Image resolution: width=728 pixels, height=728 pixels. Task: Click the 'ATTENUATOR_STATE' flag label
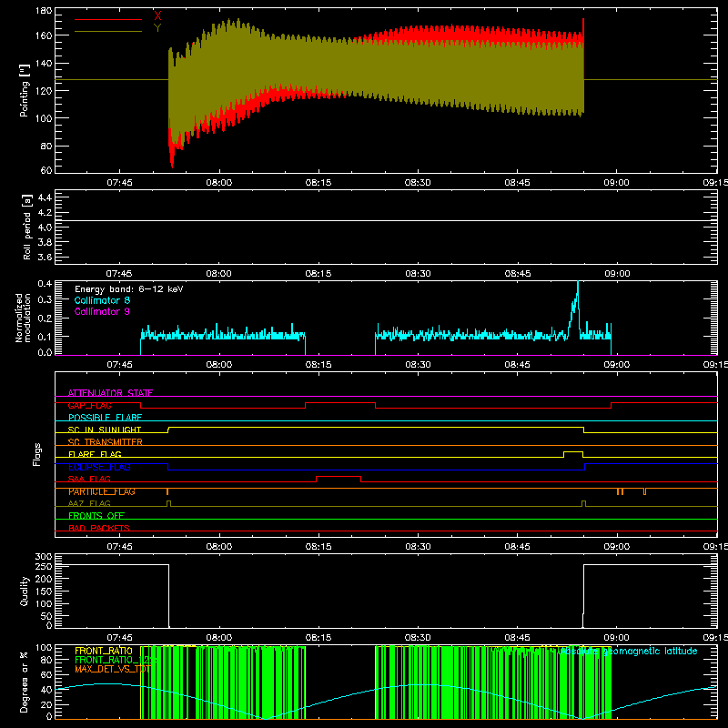(110, 393)
